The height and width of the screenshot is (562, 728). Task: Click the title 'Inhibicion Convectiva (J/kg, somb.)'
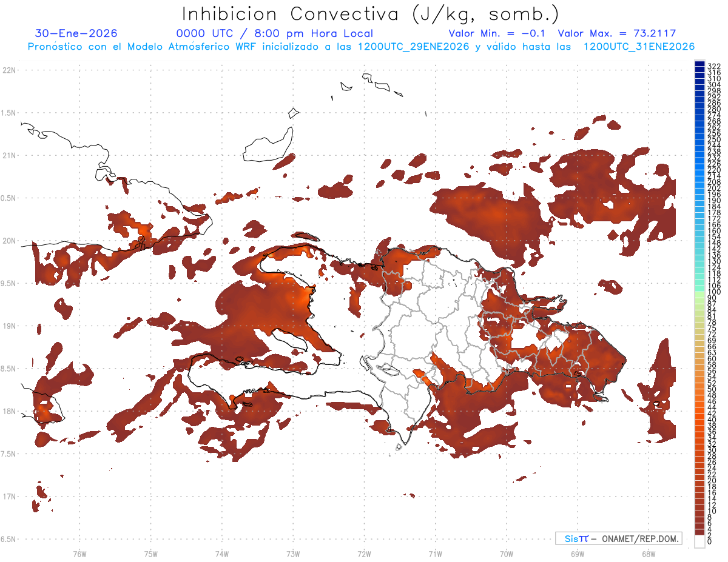[x=371, y=14]
